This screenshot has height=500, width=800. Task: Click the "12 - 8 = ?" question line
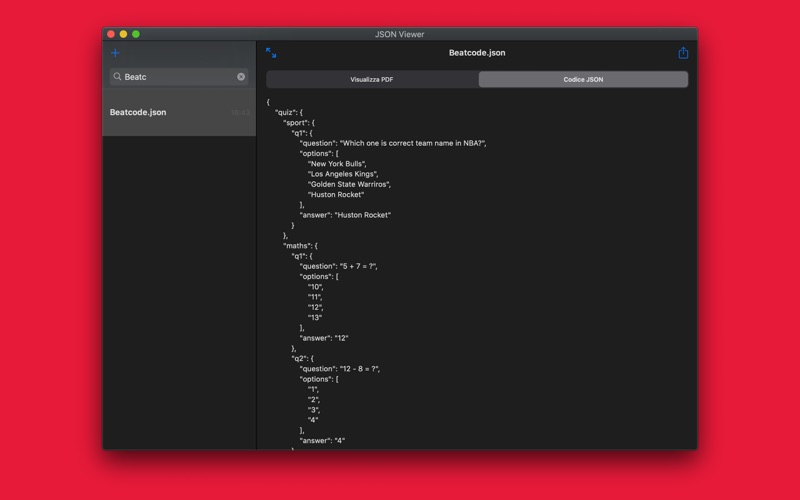click(340, 369)
